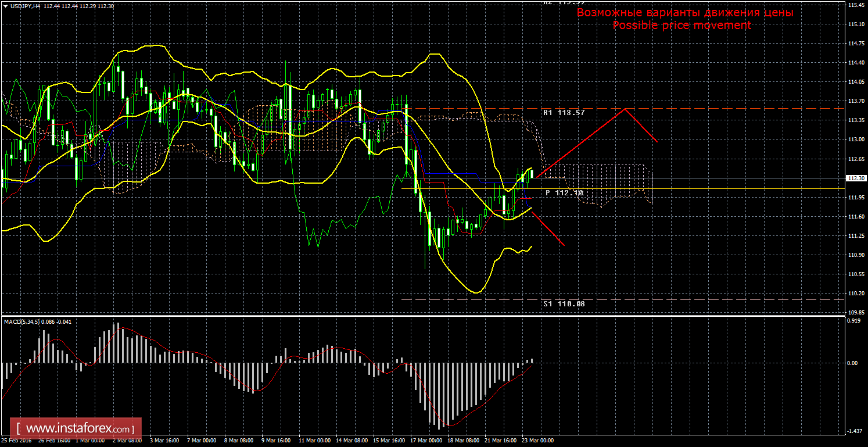Click the P 112.10 pivot label

(x=564, y=192)
